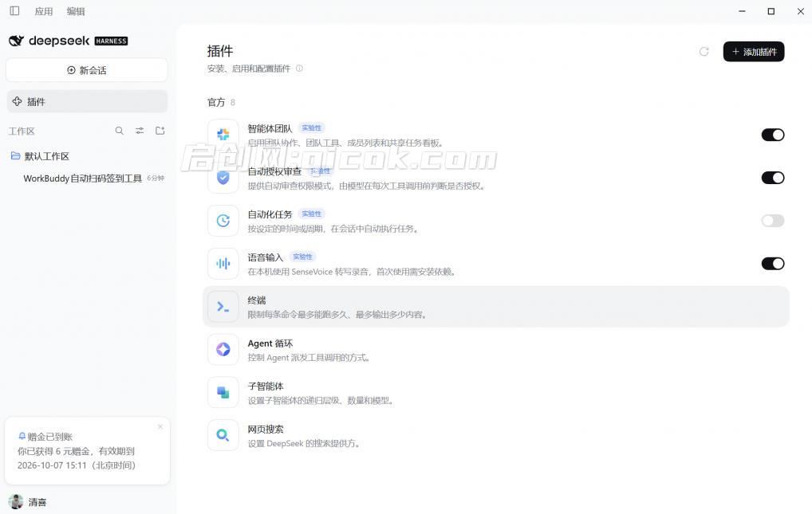Image resolution: width=812 pixels, height=514 pixels.
Task: Click the deepseek whale logo
Action: (x=16, y=41)
